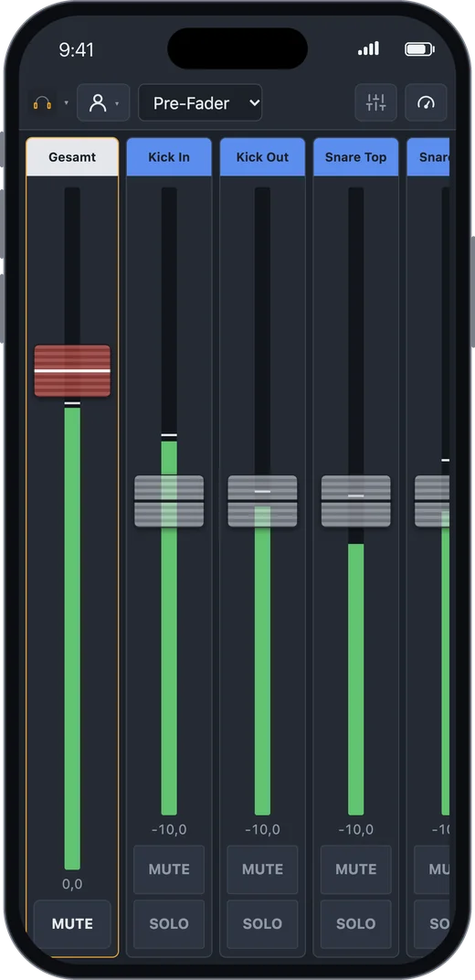Mute the Kick Out channel
This screenshot has width=475, height=980.
pyautogui.click(x=262, y=869)
